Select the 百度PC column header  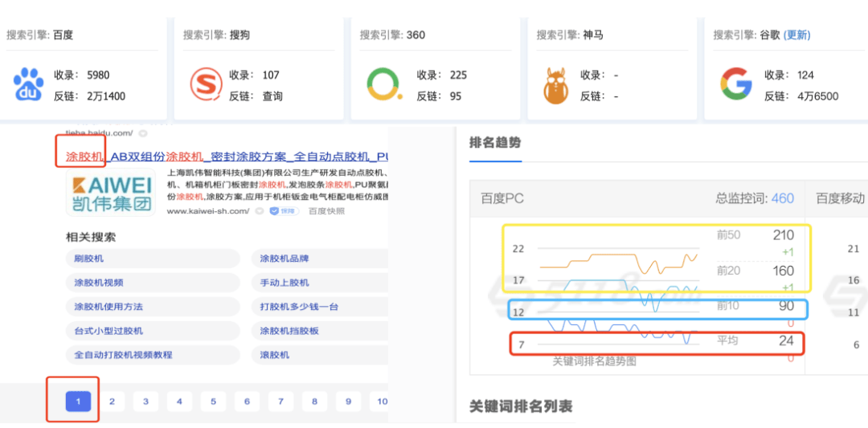click(x=502, y=198)
